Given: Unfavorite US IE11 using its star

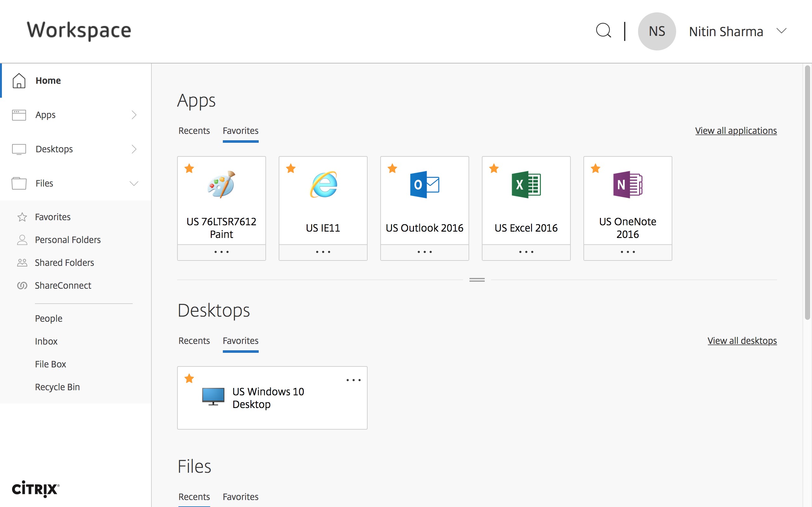Looking at the screenshot, I should pyautogui.click(x=291, y=168).
